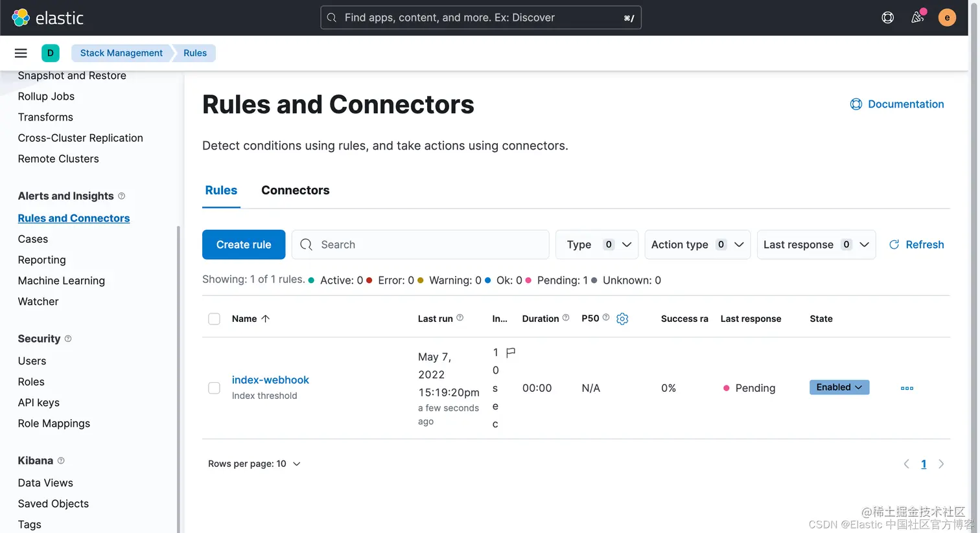Click the green D space avatar

[50, 53]
